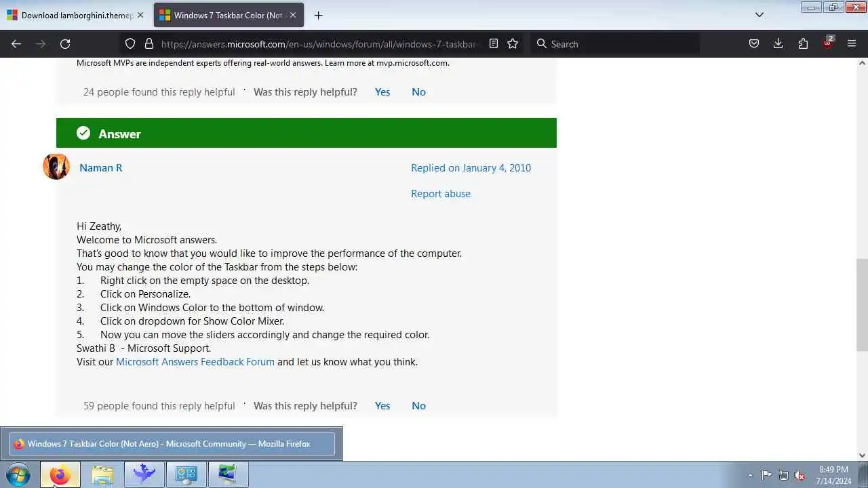Switch to Download lamborghini.themepack tab
The width and height of the screenshot is (868, 488).
tap(75, 15)
